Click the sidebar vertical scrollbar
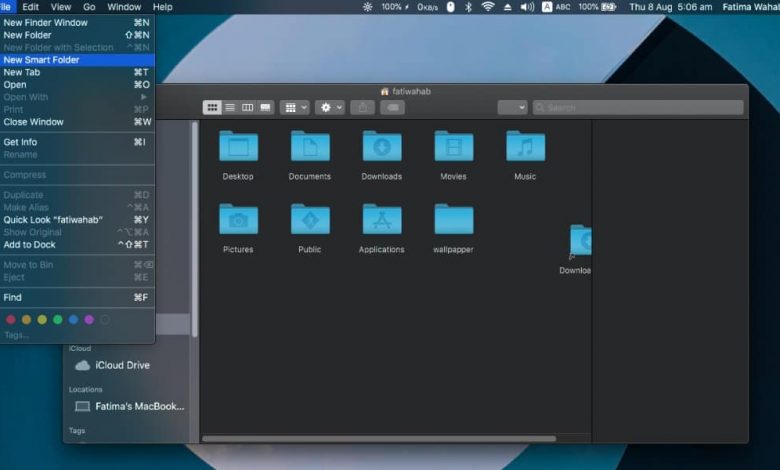This screenshot has height=470, width=780. pos(195,229)
